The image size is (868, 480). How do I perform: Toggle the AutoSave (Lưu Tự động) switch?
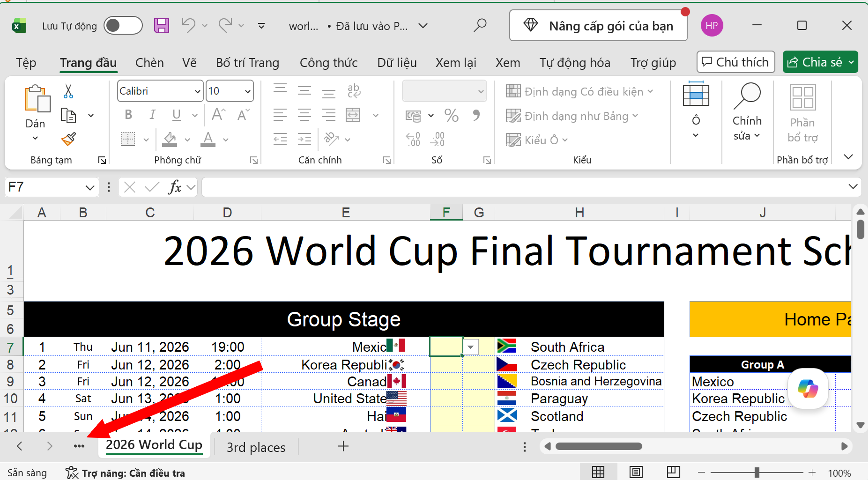coord(123,26)
